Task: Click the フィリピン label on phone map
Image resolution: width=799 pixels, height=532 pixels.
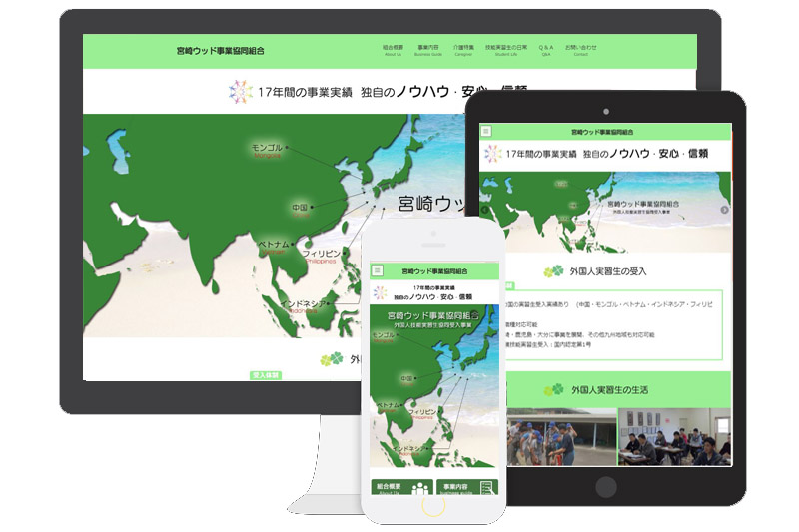Action: point(422,414)
